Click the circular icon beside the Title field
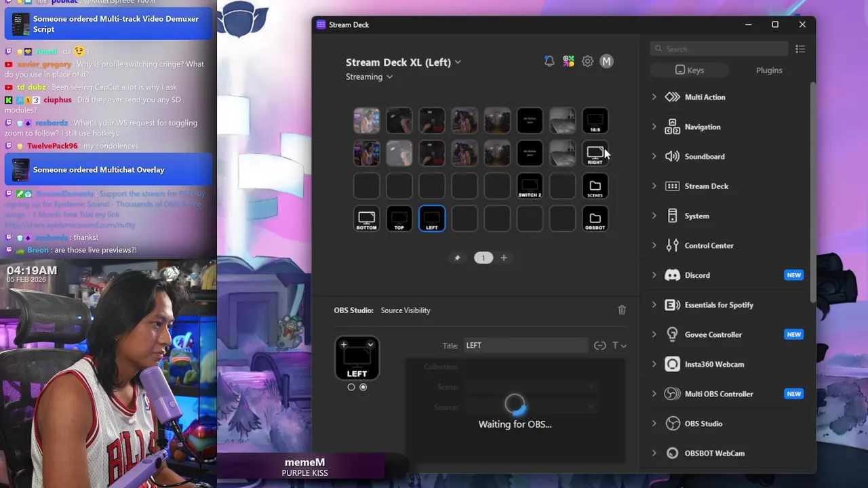868x488 pixels. click(599, 346)
